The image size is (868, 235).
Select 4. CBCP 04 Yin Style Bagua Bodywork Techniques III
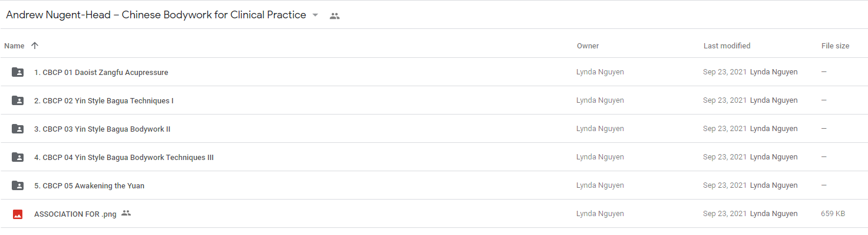124,158
